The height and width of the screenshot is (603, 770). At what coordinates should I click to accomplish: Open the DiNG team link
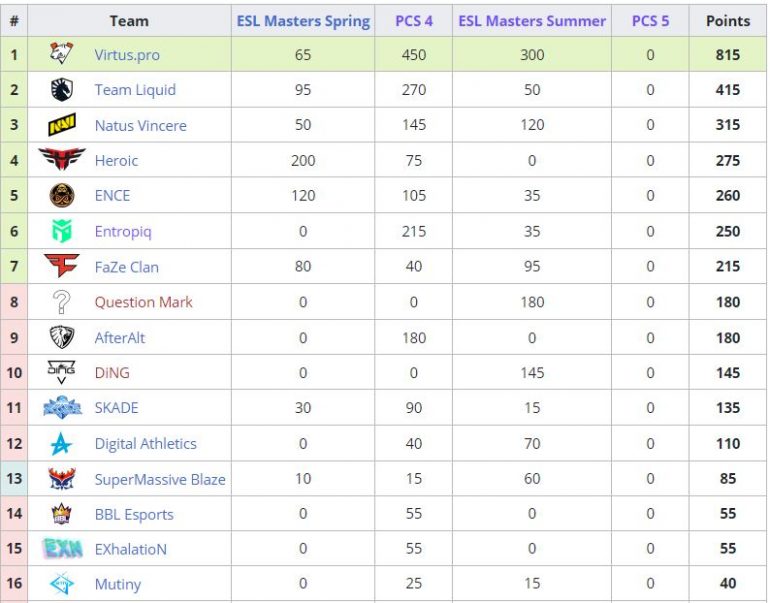point(112,373)
